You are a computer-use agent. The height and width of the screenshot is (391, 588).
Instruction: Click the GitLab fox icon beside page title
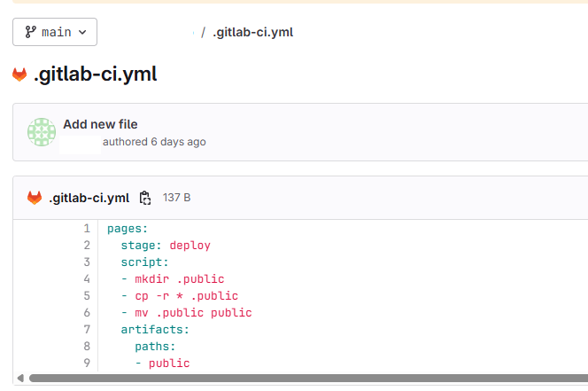[x=19, y=74]
